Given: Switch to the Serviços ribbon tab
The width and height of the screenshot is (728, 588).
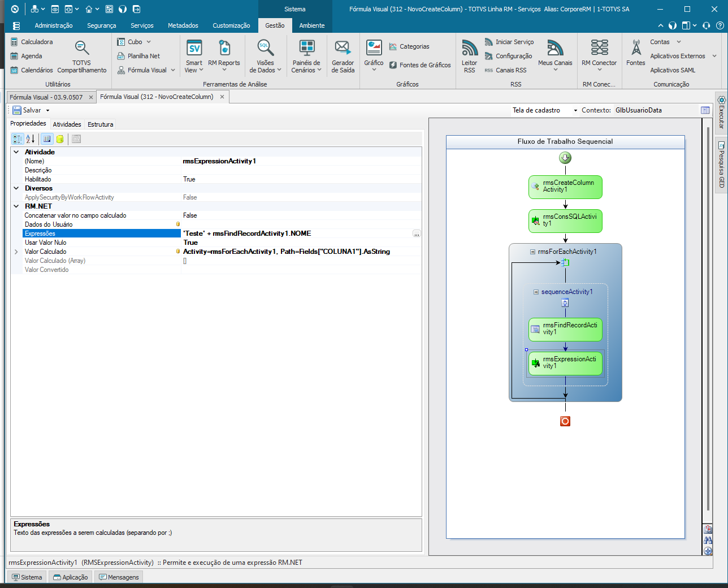Looking at the screenshot, I should [x=142, y=25].
